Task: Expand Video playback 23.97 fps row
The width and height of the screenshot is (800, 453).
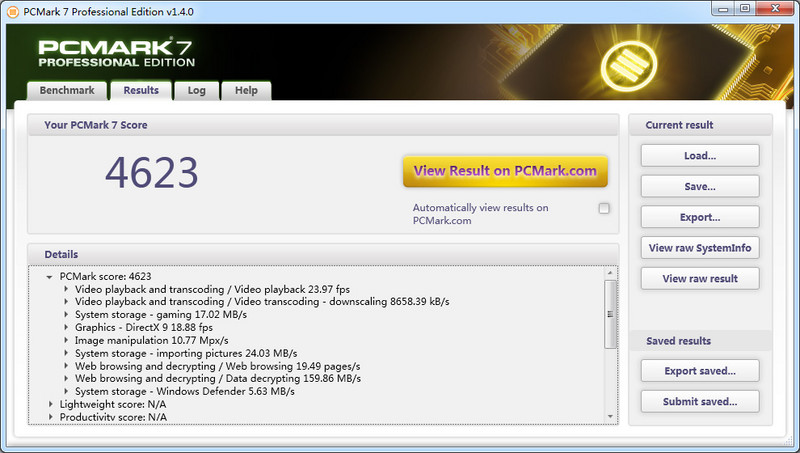Action: [66, 289]
